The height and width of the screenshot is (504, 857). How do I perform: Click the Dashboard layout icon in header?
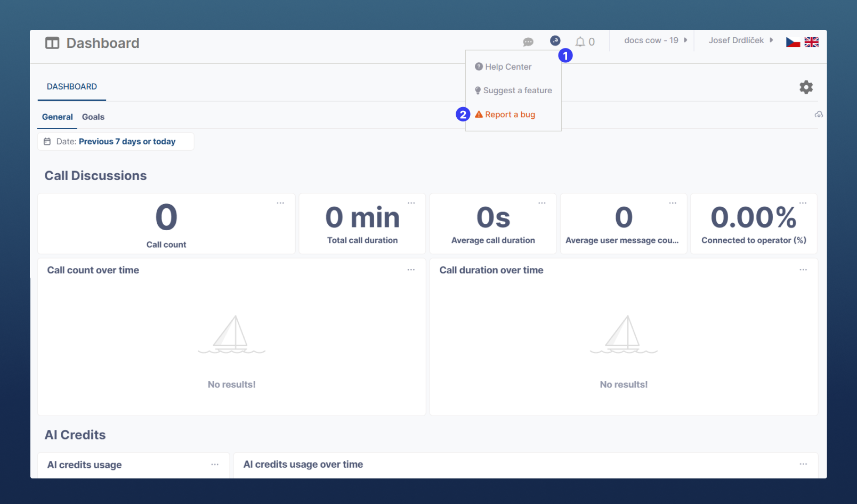coord(52,43)
